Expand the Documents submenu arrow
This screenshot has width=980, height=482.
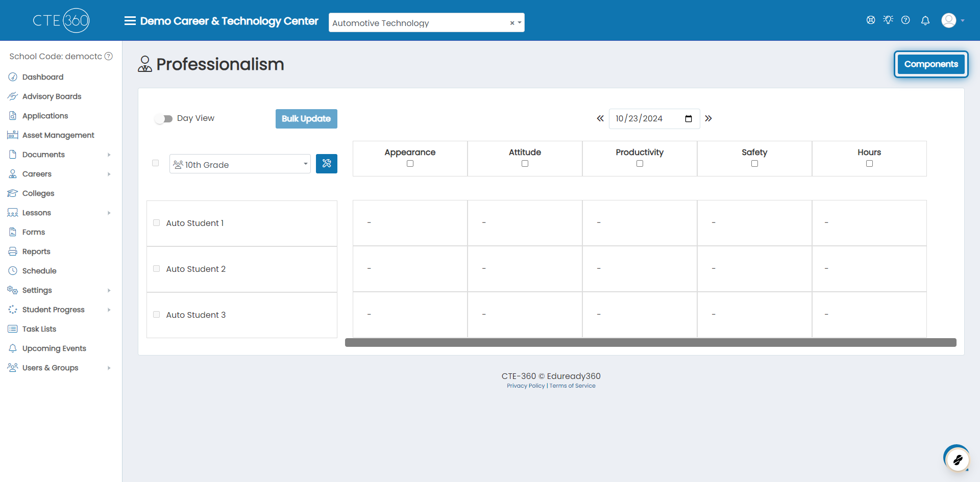109,155
